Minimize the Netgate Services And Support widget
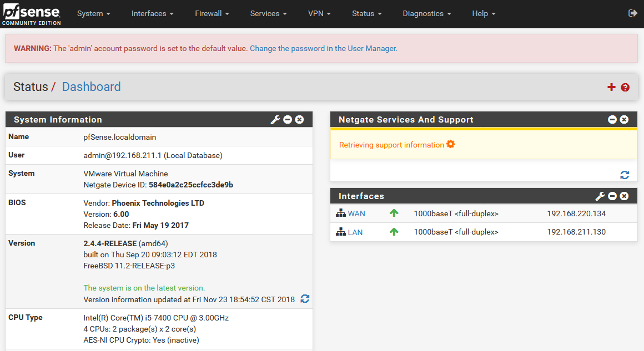644x351 pixels. tap(612, 119)
